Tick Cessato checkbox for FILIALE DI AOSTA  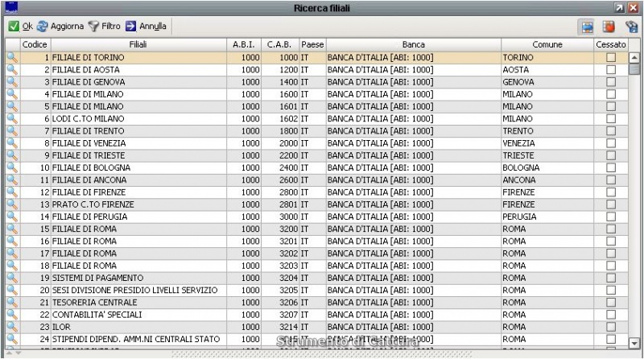tap(611, 70)
